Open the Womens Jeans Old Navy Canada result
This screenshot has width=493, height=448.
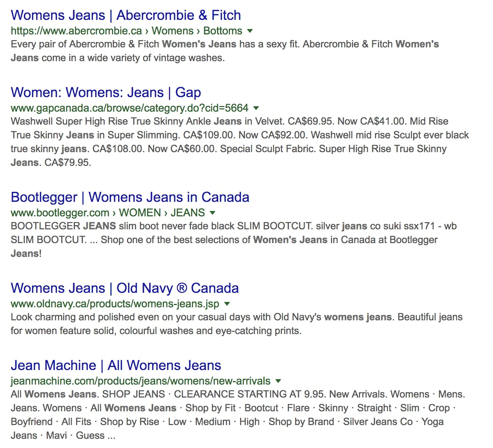click(125, 288)
